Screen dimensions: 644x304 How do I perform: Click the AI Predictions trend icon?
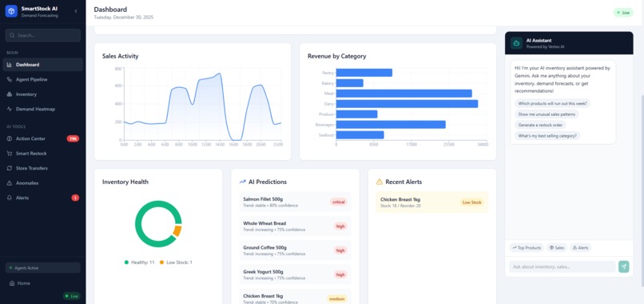pyautogui.click(x=242, y=182)
